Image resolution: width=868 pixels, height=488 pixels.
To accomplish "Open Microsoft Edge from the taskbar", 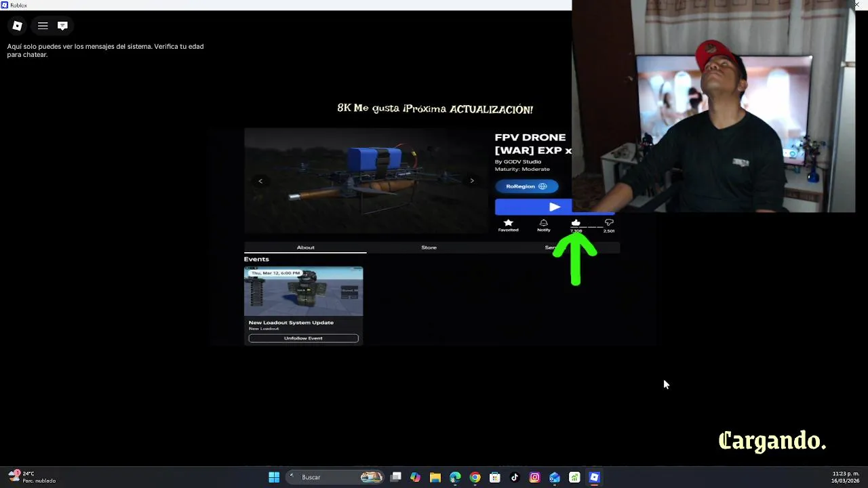I will (x=455, y=477).
